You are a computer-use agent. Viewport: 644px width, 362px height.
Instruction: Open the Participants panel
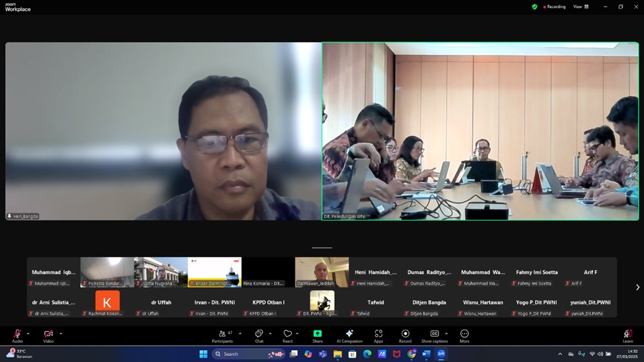click(x=222, y=334)
